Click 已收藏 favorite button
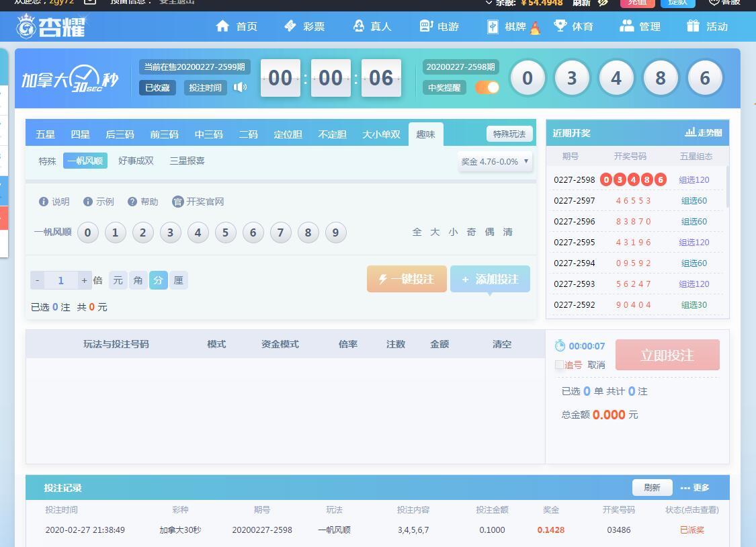This screenshot has height=547, width=756. [157, 87]
